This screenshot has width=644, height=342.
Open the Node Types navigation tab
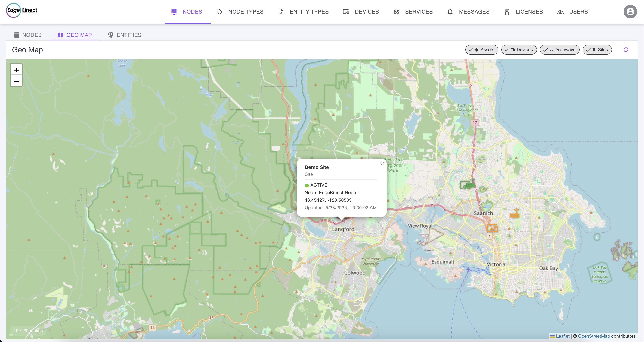(240, 12)
